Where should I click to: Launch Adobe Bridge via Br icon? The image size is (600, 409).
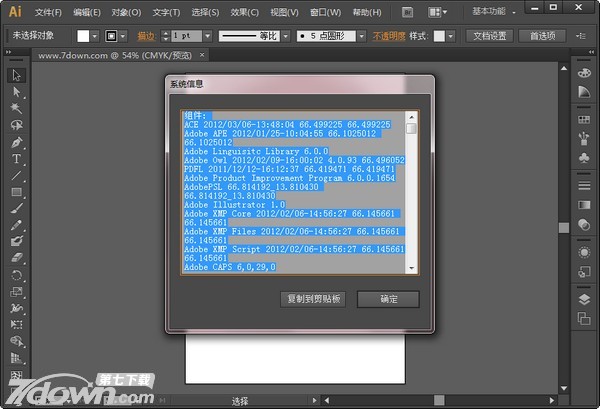408,13
